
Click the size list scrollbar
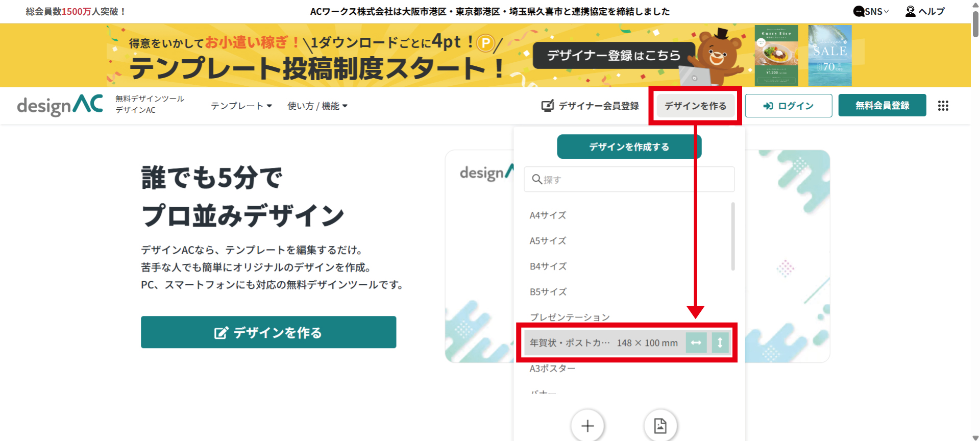[733, 236]
